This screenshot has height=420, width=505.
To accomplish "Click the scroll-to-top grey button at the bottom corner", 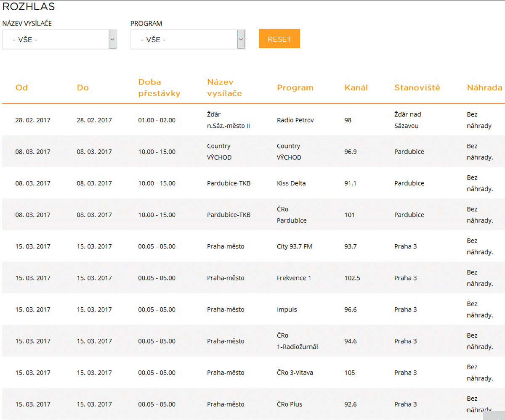I will pos(494,415).
